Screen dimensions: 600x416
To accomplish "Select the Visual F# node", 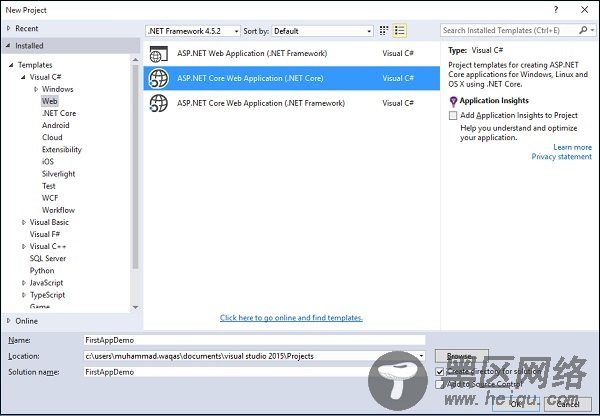I will [45, 234].
